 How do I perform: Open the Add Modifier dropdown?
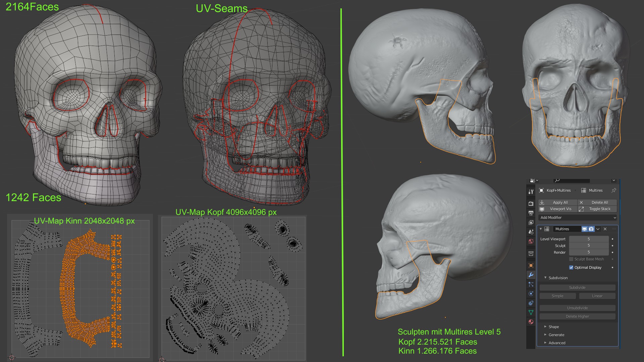tap(578, 218)
